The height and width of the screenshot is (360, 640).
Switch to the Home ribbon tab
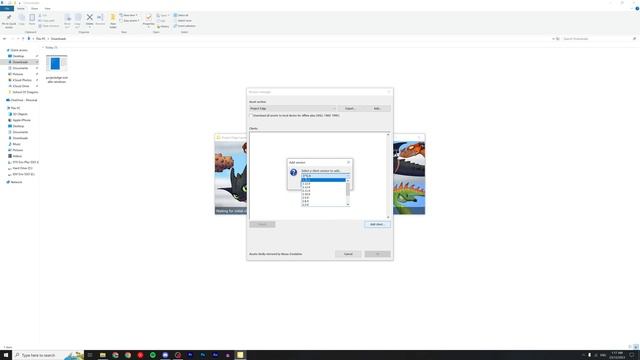(20, 9)
